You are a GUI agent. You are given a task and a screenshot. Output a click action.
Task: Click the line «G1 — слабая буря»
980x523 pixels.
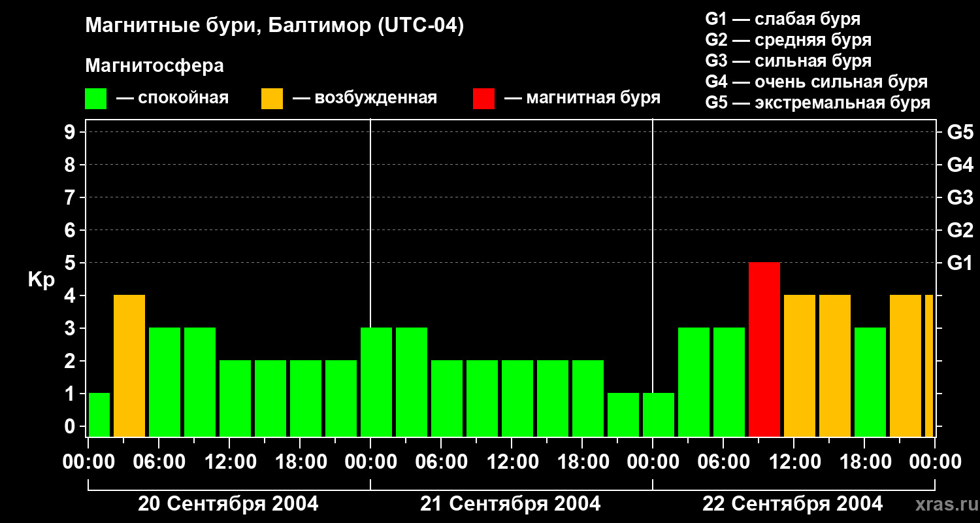(x=783, y=19)
